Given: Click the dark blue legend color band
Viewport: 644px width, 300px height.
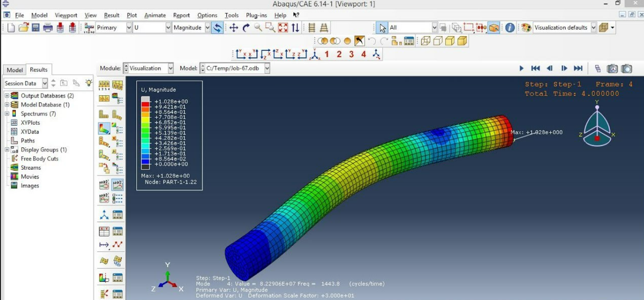Looking at the screenshot, I should (145, 162).
